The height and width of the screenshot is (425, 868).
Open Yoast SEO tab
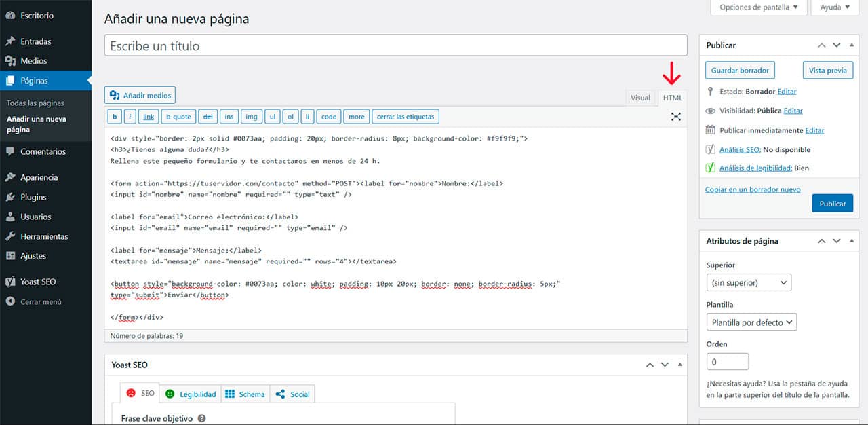(140, 394)
